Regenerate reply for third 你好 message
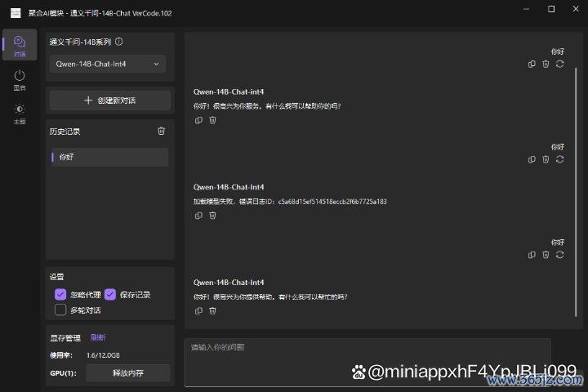This screenshot has width=588, height=392. (560, 255)
